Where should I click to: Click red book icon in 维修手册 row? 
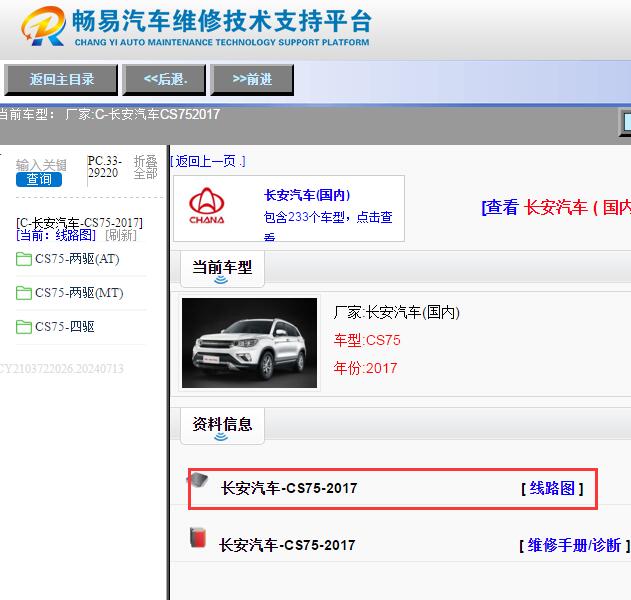(198, 538)
